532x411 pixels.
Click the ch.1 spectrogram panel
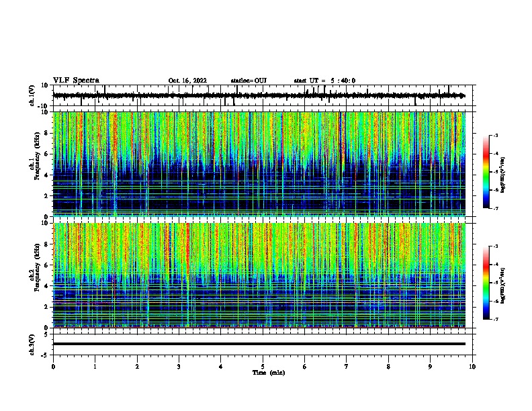(x=259, y=164)
